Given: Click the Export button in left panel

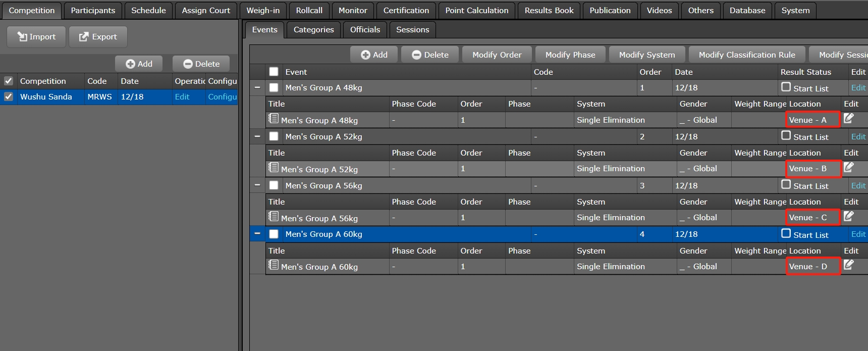Looking at the screenshot, I should click(98, 37).
